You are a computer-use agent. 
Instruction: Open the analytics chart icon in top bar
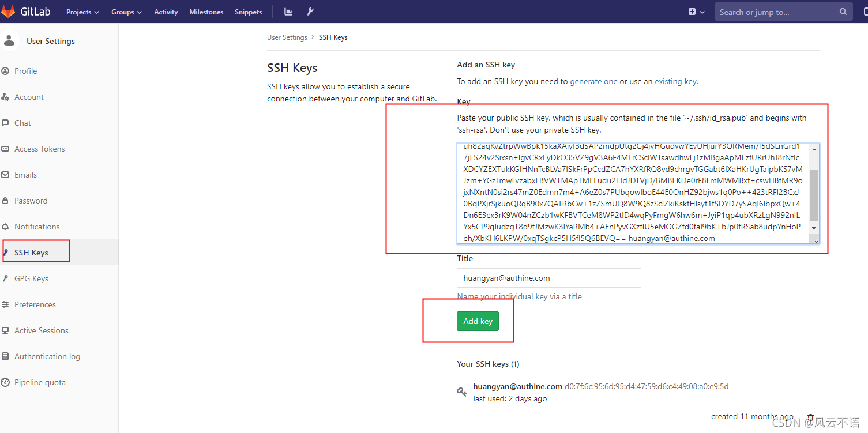pos(288,11)
